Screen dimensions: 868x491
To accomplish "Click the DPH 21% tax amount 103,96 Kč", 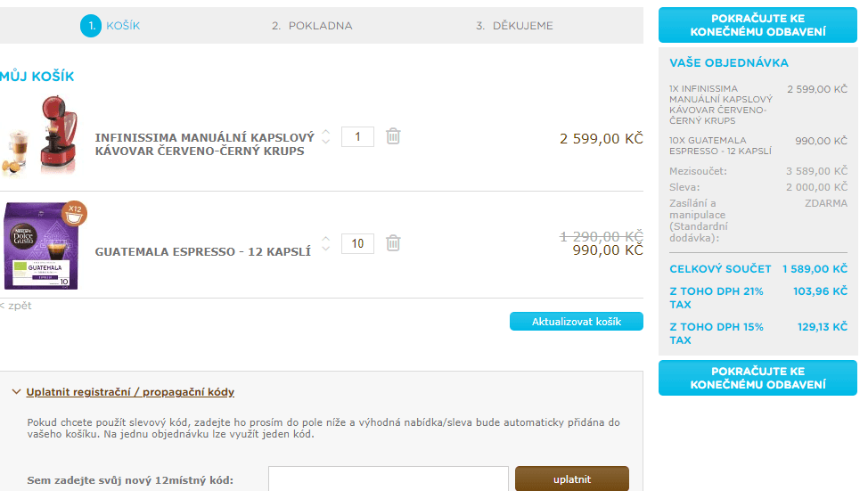I will coord(820,291).
